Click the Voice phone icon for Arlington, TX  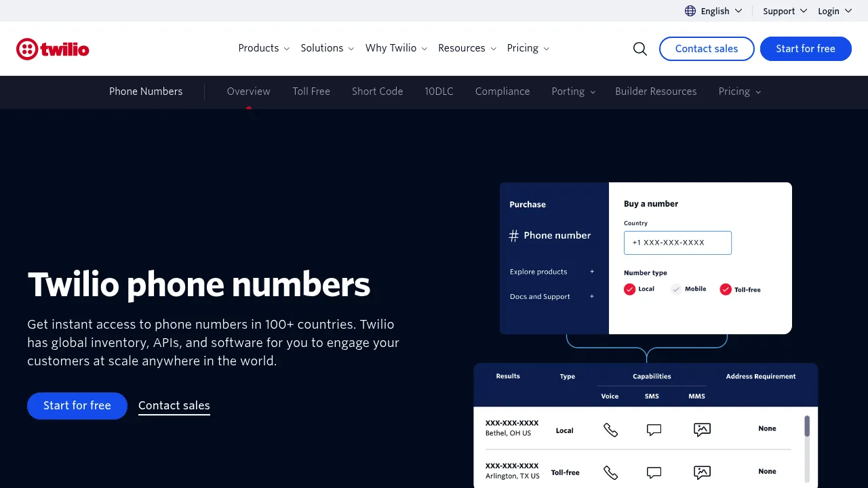tap(610, 472)
